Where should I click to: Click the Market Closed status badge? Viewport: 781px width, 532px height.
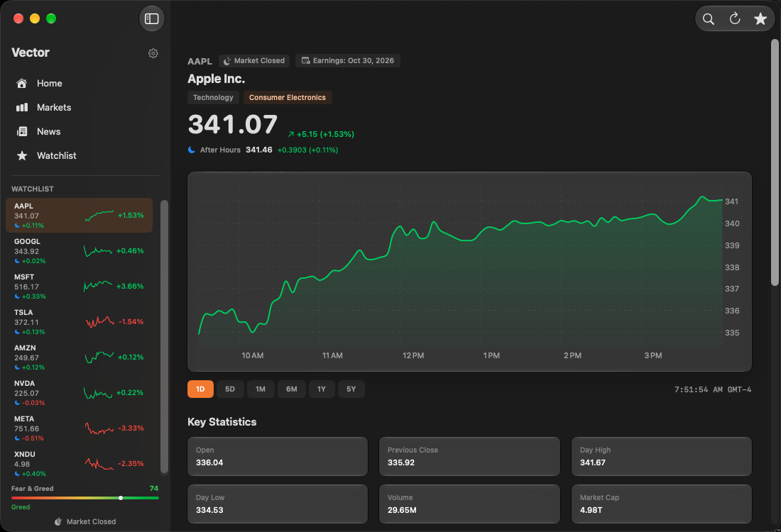tap(254, 61)
